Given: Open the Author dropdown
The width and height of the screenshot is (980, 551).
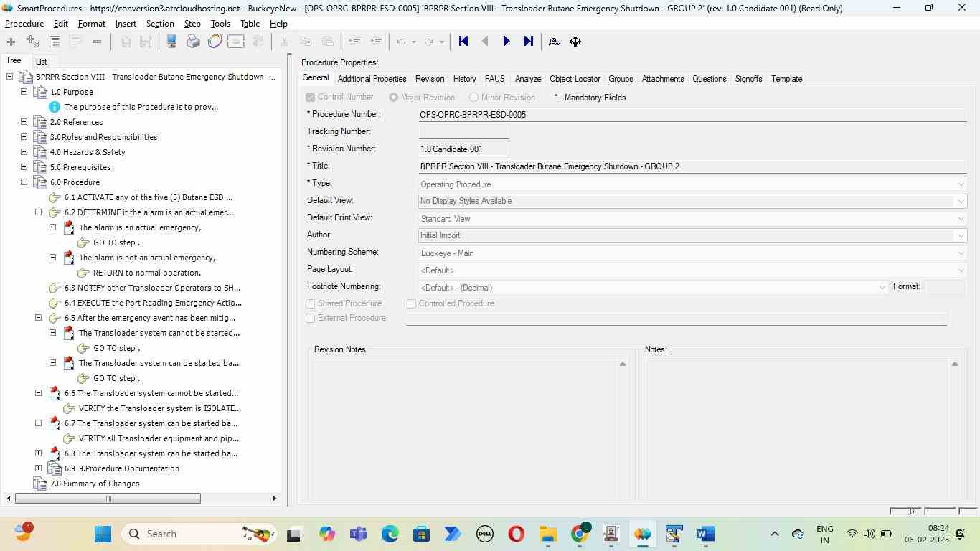Looking at the screenshot, I should (x=961, y=236).
